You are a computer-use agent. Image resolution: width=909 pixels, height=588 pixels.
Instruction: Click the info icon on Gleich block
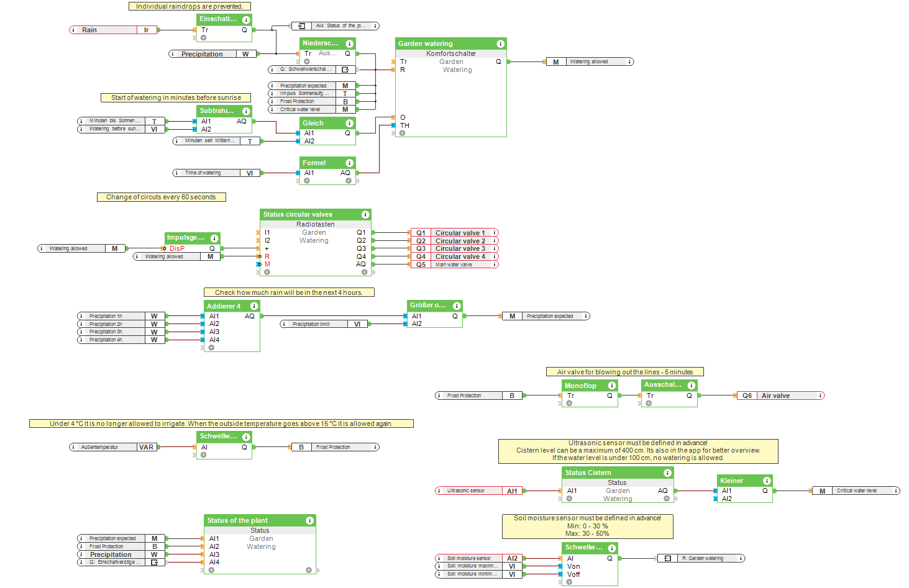[349, 123]
